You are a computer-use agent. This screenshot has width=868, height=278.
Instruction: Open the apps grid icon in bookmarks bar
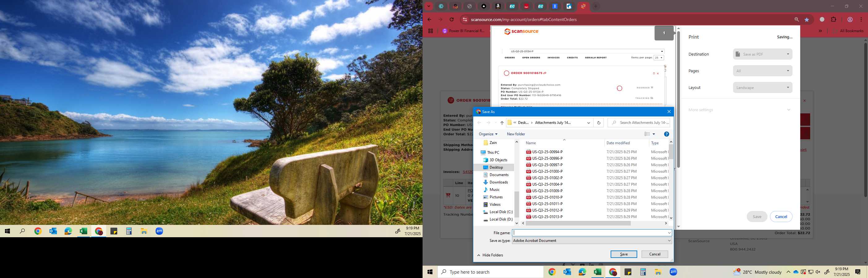point(430,31)
